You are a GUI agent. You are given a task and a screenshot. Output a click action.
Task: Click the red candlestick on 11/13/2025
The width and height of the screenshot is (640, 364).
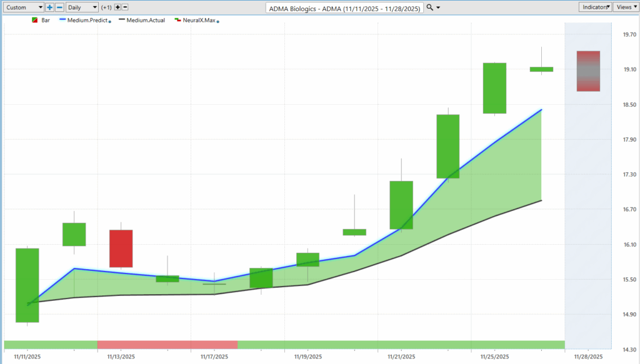tap(121, 248)
